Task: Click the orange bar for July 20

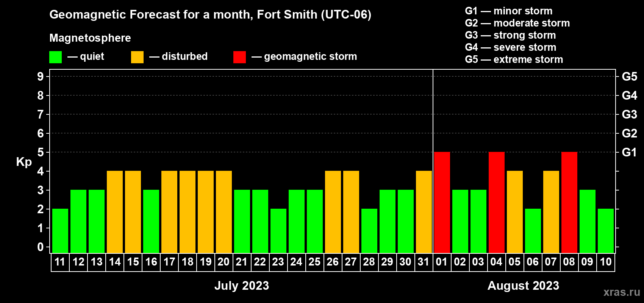Action: (x=224, y=212)
